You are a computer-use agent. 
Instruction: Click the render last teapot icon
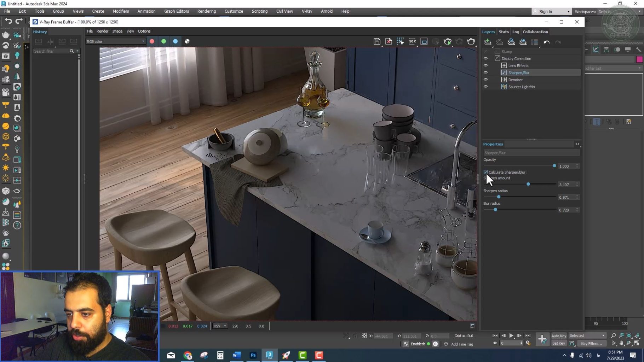(471, 41)
